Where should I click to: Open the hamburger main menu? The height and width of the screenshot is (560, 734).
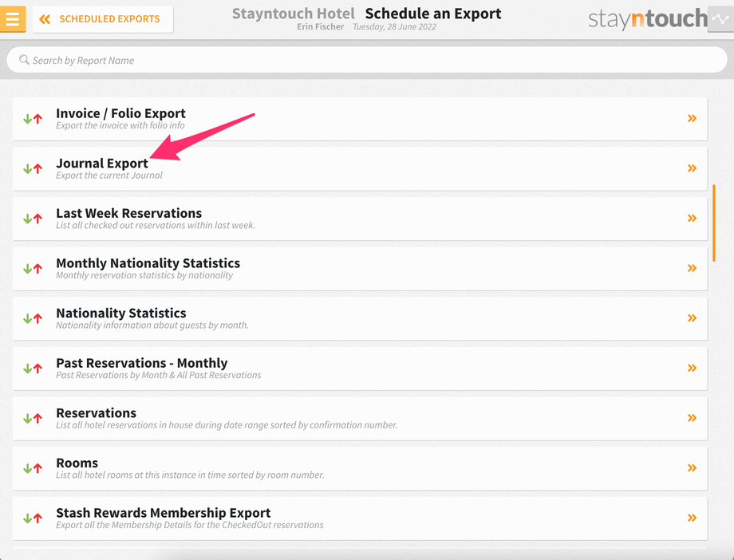[x=13, y=19]
